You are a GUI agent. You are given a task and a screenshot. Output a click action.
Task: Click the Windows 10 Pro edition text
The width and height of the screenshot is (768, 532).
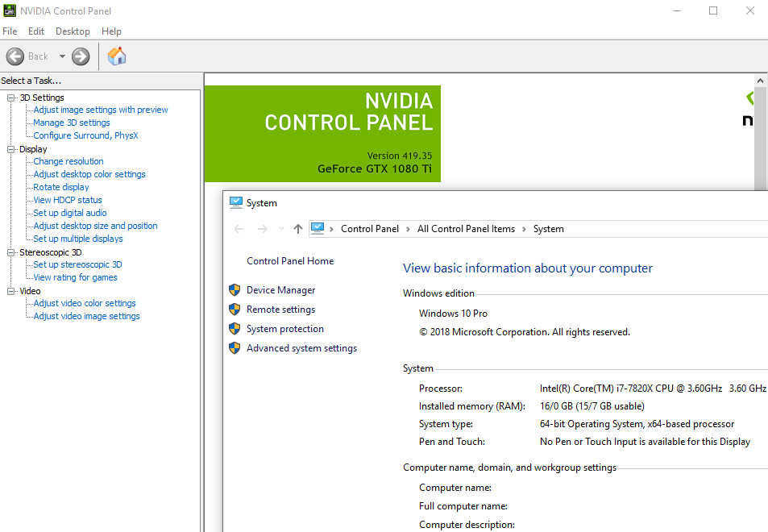click(453, 314)
